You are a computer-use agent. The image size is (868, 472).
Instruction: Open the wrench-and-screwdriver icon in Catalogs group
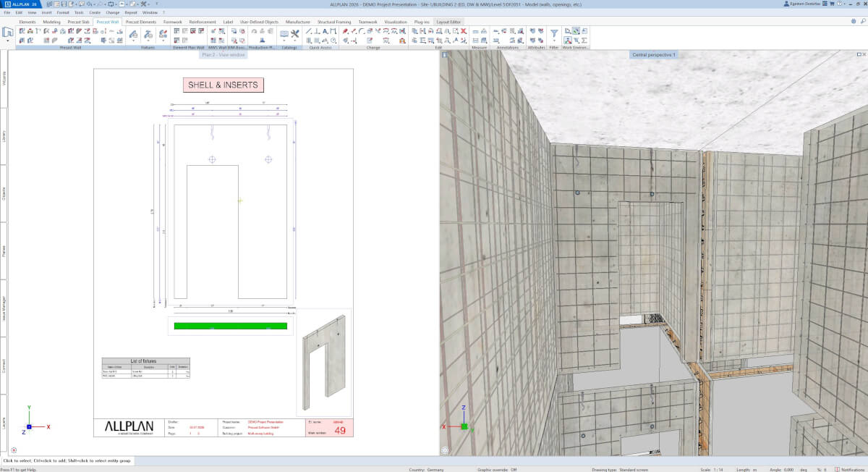[x=294, y=33]
